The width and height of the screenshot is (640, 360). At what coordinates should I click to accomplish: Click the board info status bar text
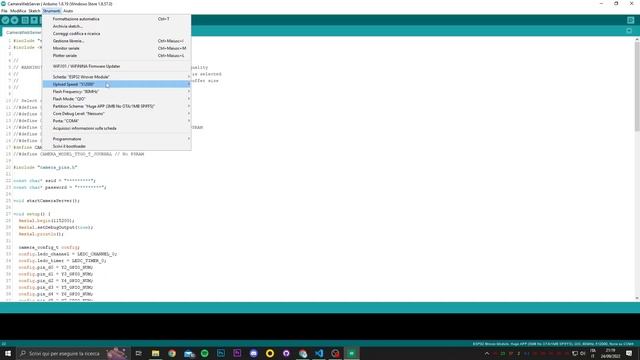(x=553, y=344)
